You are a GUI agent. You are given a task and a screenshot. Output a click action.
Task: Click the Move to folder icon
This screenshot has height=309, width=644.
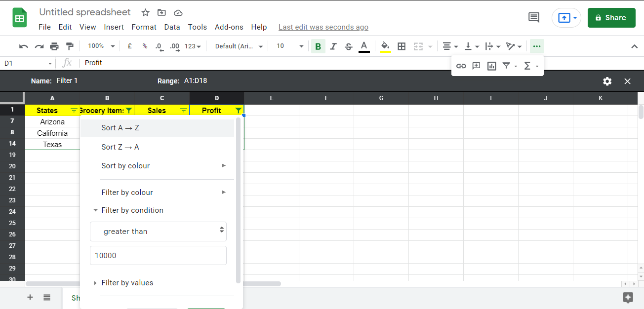[x=161, y=12]
